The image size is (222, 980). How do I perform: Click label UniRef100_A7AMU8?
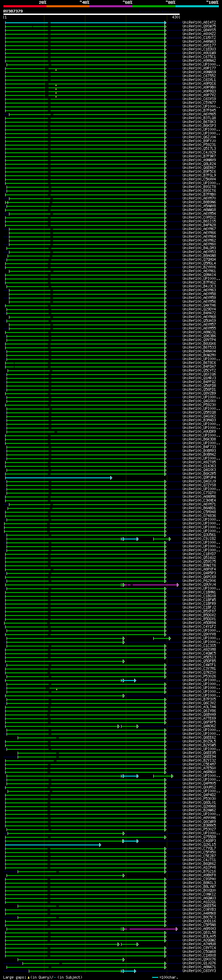click(x=199, y=944)
